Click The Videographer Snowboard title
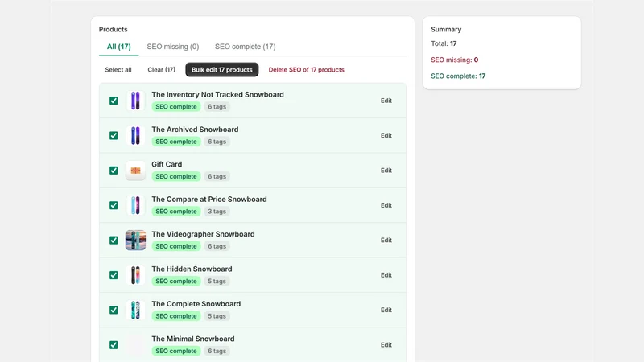Screen dimensions: 644x362 click(x=203, y=234)
